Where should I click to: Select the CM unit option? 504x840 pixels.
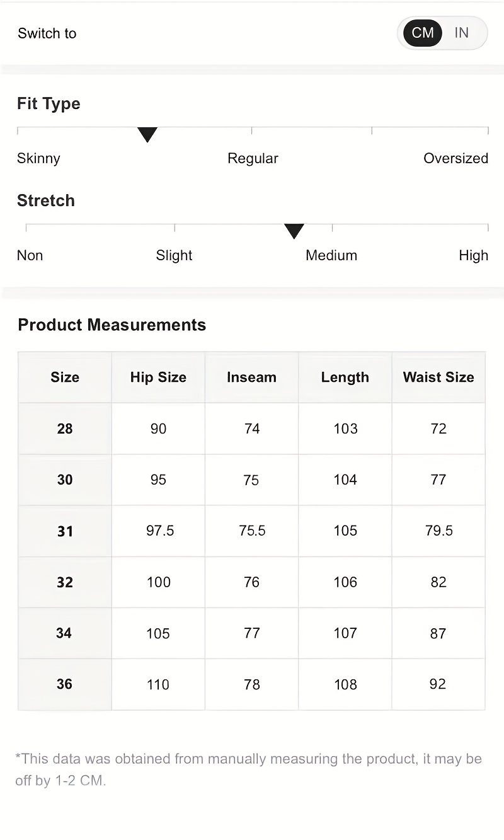coord(422,33)
